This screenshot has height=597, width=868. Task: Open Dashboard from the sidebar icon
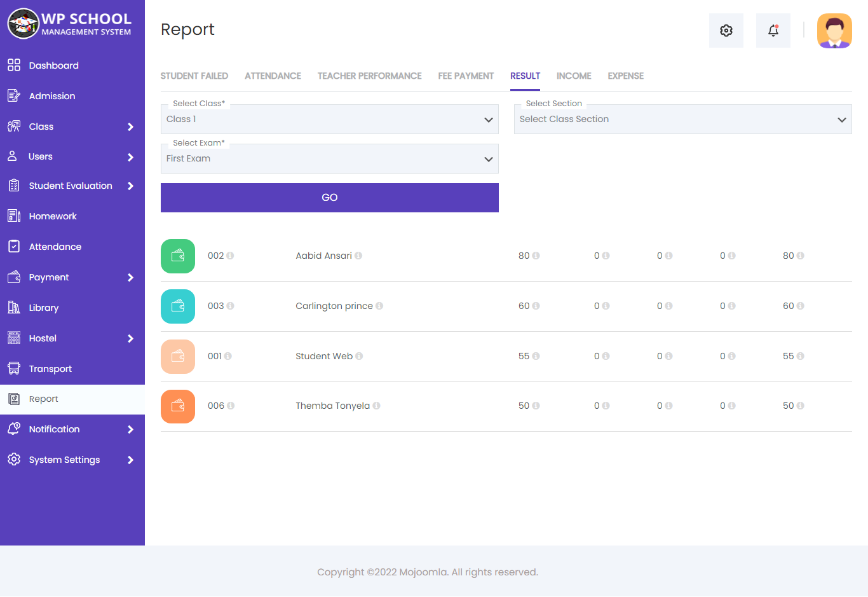pyautogui.click(x=14, y=65)
